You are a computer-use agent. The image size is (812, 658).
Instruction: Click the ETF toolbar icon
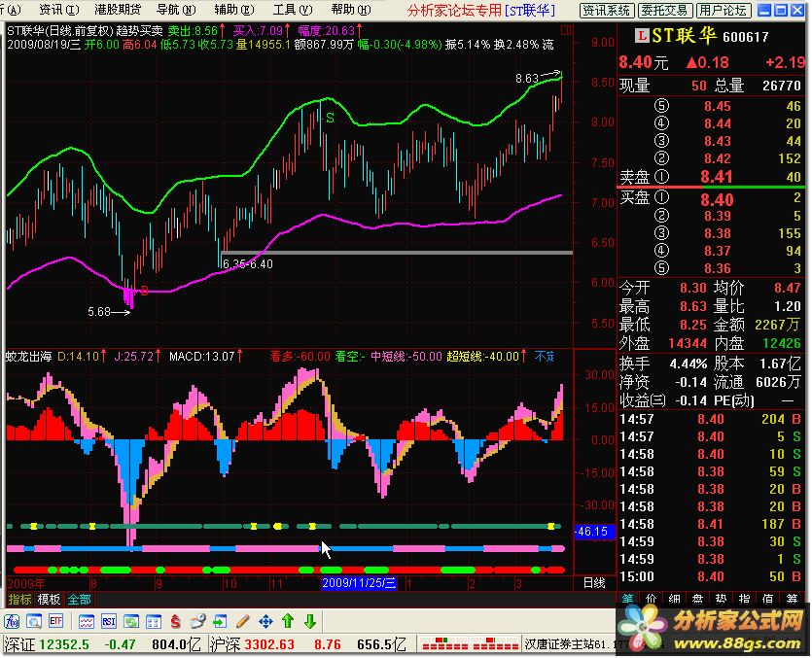[56, 621]
